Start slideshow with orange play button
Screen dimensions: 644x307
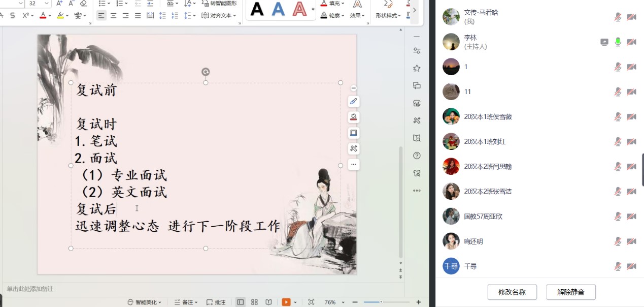286,302
